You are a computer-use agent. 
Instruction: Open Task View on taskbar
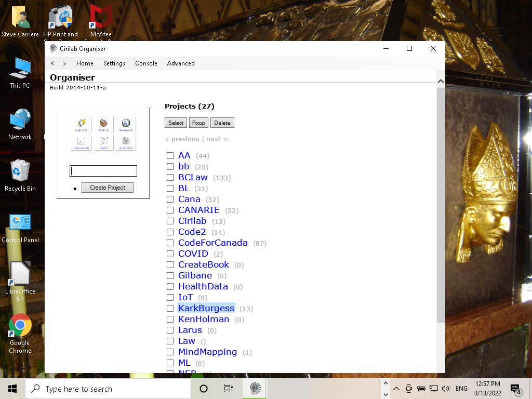229,389
